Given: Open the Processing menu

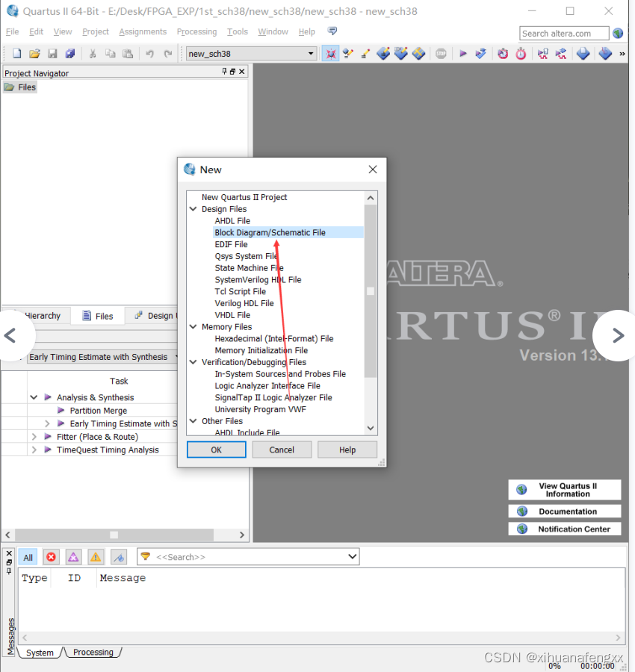Looking at the screenshot, I should click(x=196, y=31).
